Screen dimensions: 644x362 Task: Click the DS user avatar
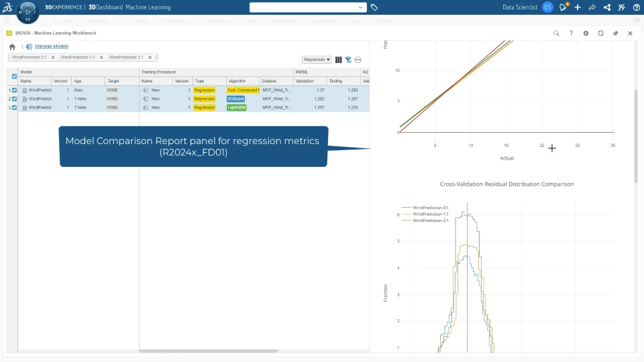pyautogui.click(x=547, y=7)
